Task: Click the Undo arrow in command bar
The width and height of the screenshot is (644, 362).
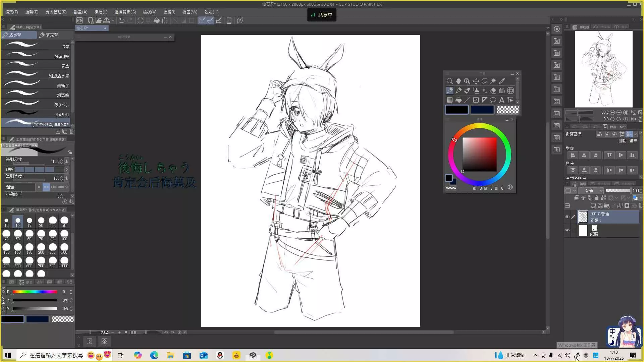Action: click(x=121, y=20)
